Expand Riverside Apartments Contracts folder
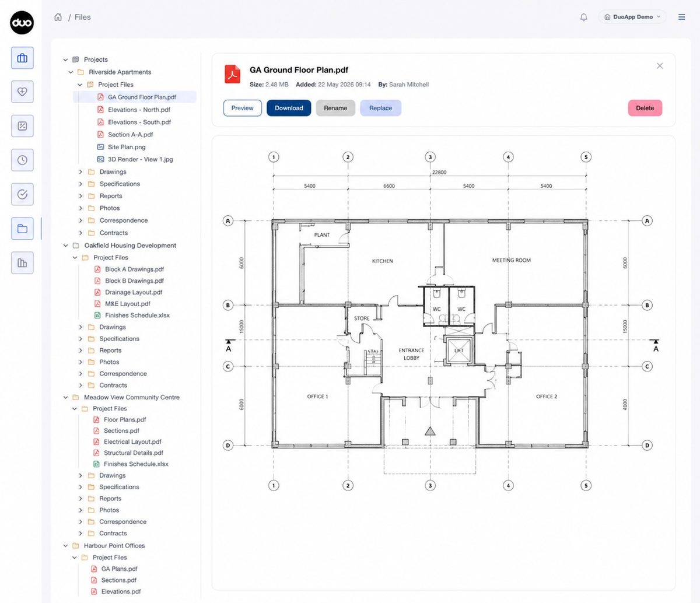The width and height of the screenshot is (700, 603). (x=81, y=233)
